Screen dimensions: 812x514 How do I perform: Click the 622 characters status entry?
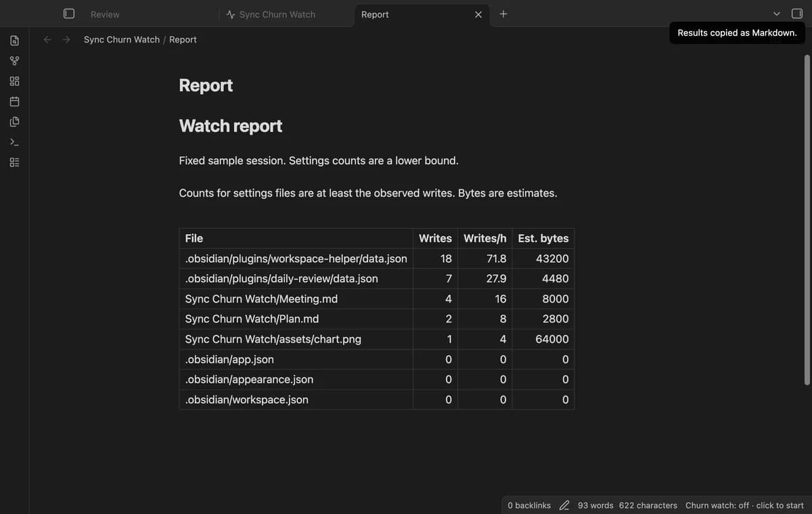(648, 505)
